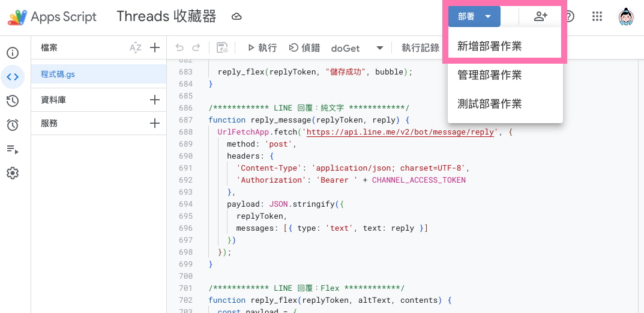Add a new file with plus icon

click(x=154, y=48)
